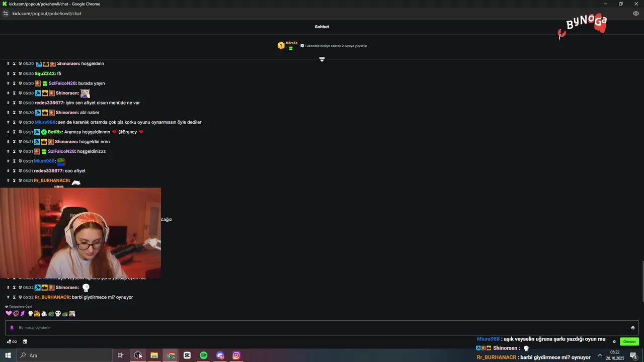
Task: Click the 'ooo afiyet' message text
Action: (x=75, y=171)
